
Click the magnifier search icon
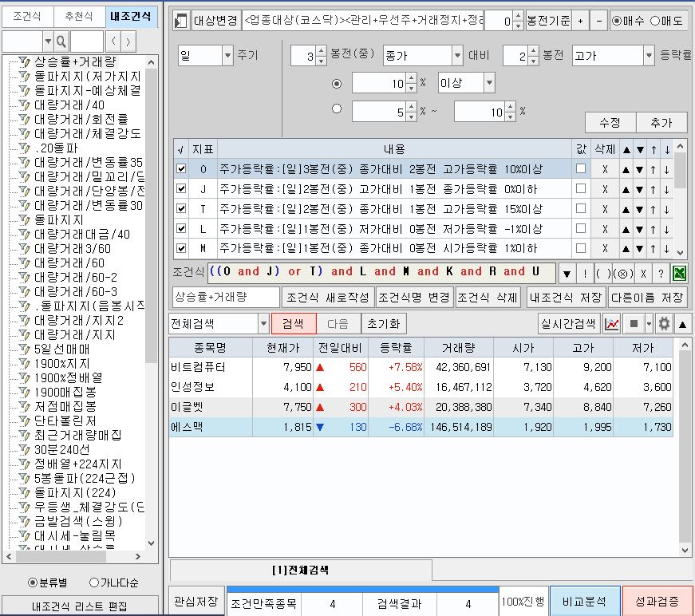[x=61, y=41]
